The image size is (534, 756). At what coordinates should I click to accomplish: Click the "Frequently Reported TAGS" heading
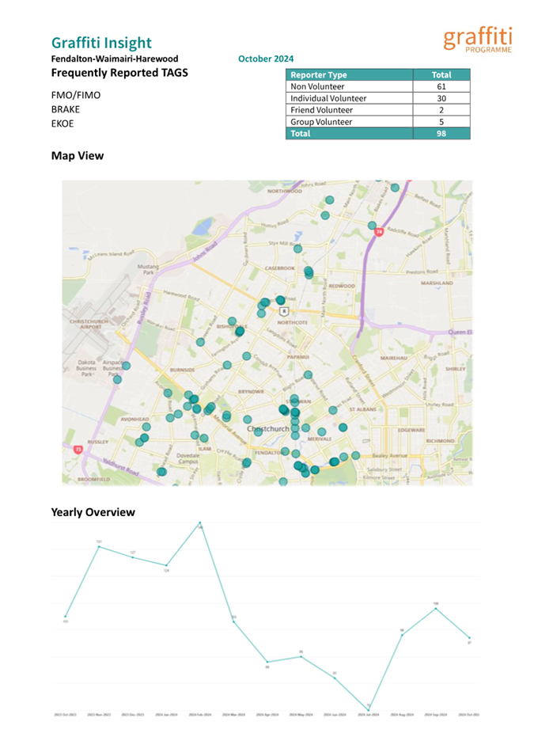coord(119,73)
